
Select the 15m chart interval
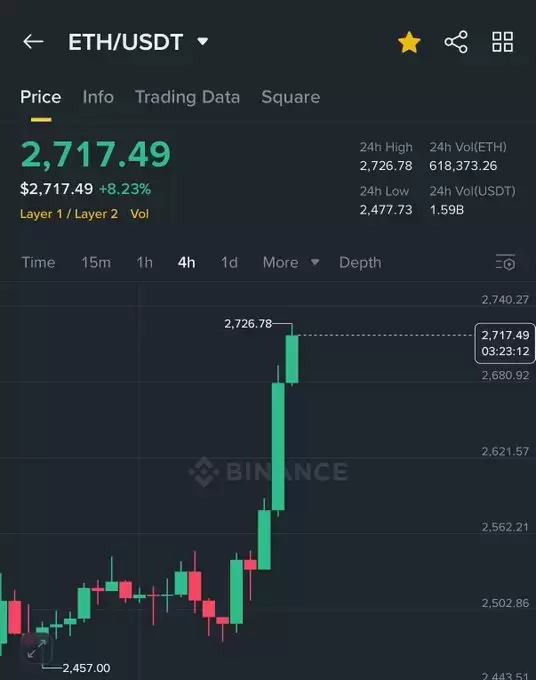coord(96,262)
